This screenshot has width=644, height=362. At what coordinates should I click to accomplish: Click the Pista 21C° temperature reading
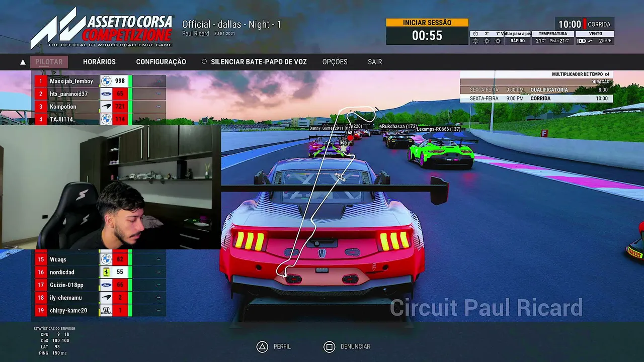coord(559,41)
